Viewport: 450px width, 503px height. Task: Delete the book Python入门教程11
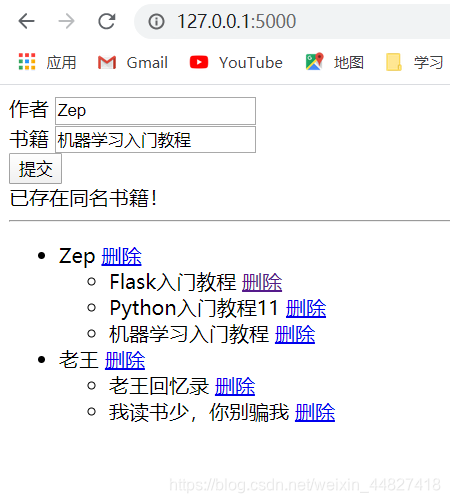pos(306,308)
